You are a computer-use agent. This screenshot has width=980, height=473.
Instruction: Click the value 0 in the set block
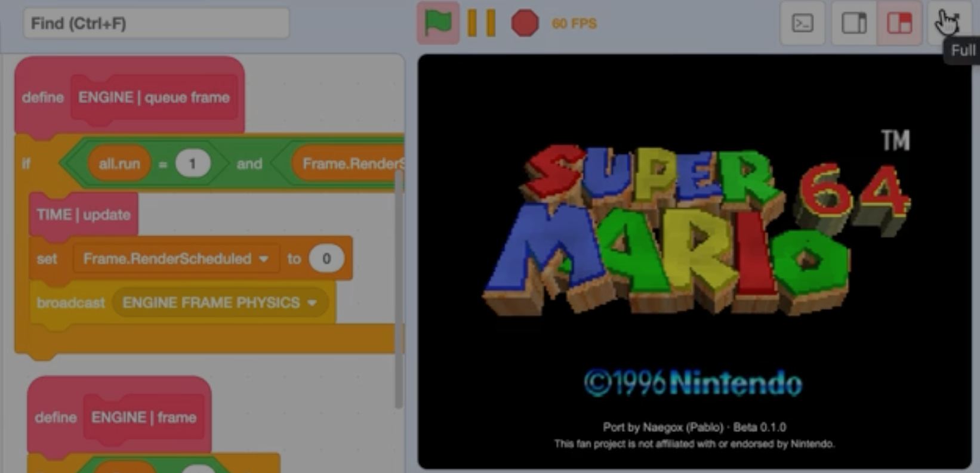(326, 259)
